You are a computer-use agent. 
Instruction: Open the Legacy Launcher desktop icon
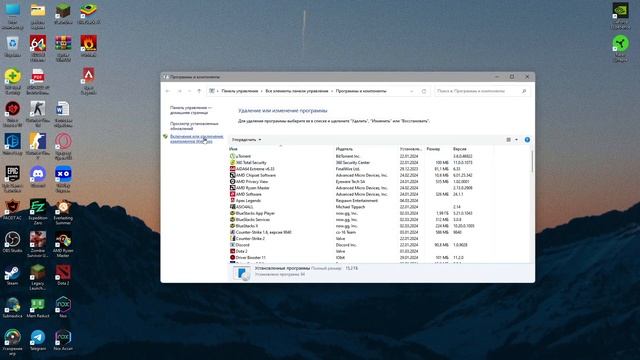38,278
